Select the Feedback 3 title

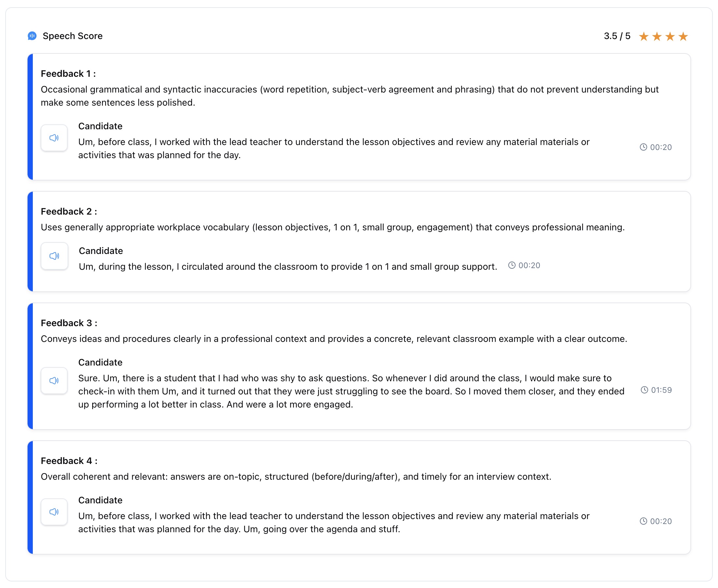point(69,323)
